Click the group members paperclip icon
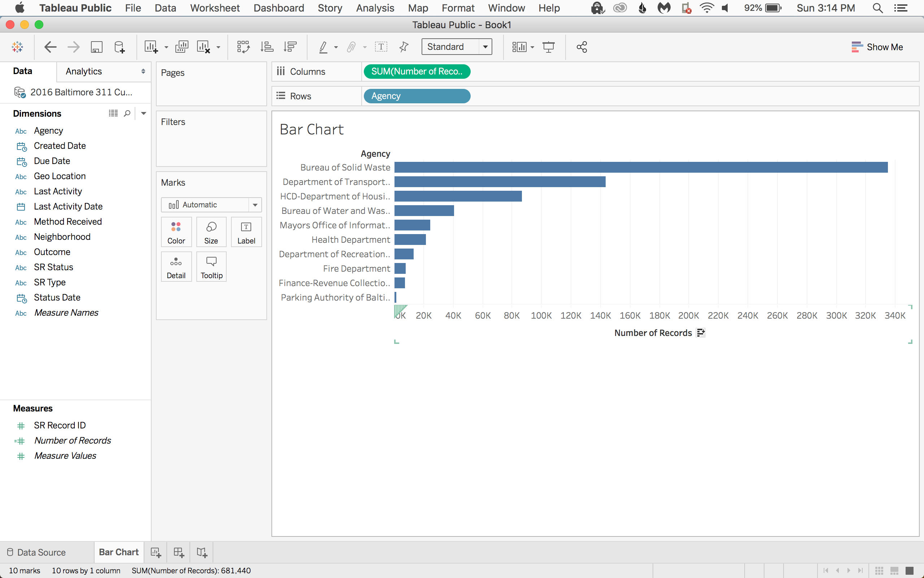This screenshot has height=578, width=924. pyautogui.click(x=351, y=47)
